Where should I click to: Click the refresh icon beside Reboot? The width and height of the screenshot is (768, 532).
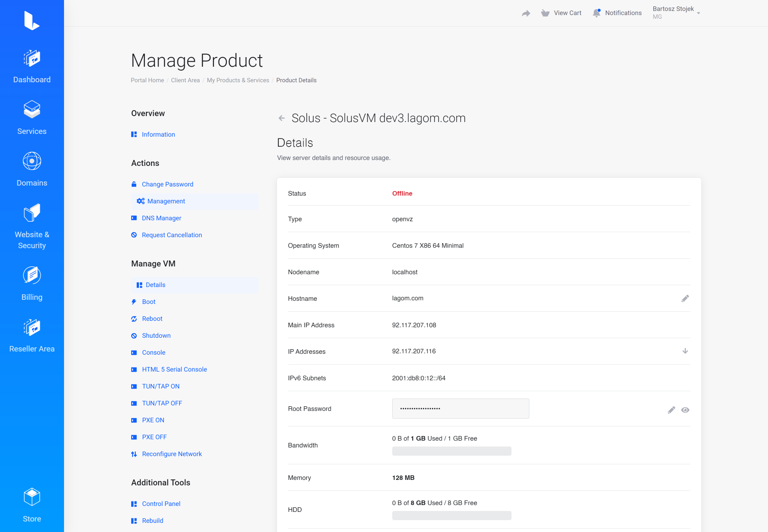click(x=134, y=319)
